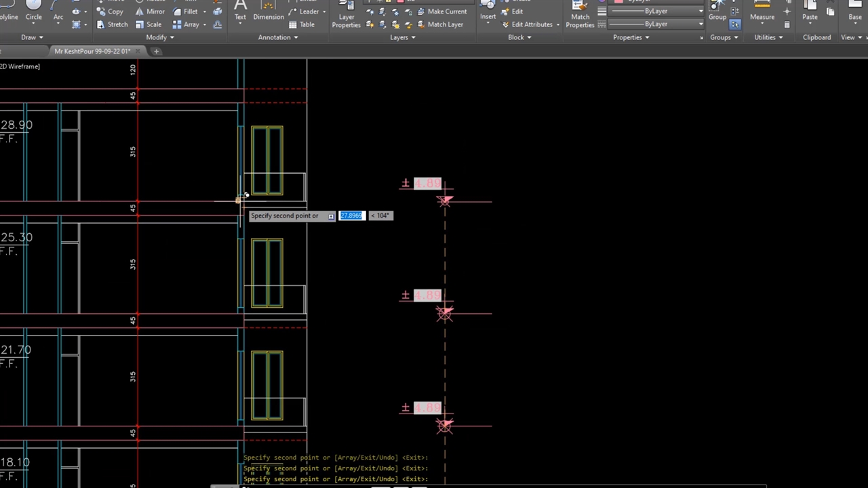Click the highlighted distance input field
Screen dimensions: 868x488
[x=351, y=216]
